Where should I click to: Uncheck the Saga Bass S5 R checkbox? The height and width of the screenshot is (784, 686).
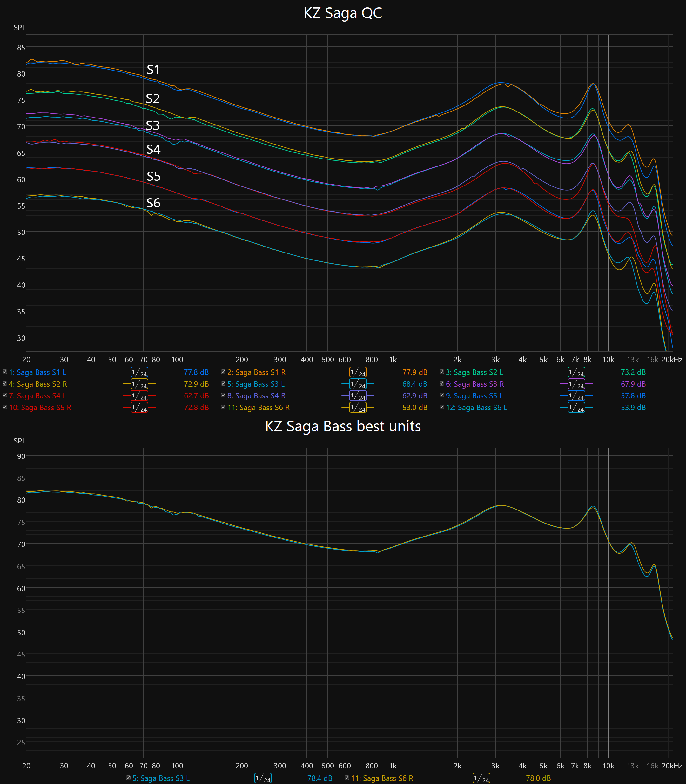(x=5, y=407)
